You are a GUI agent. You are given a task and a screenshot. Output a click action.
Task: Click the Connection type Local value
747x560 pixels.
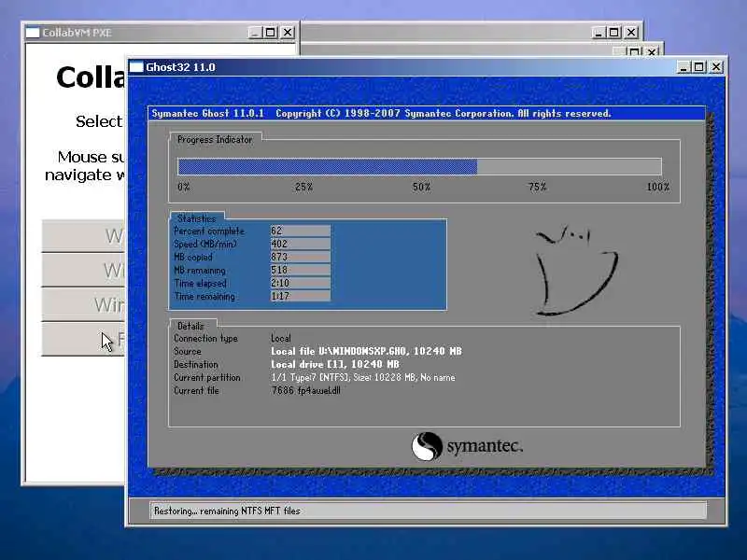click(x=281, y=338)
